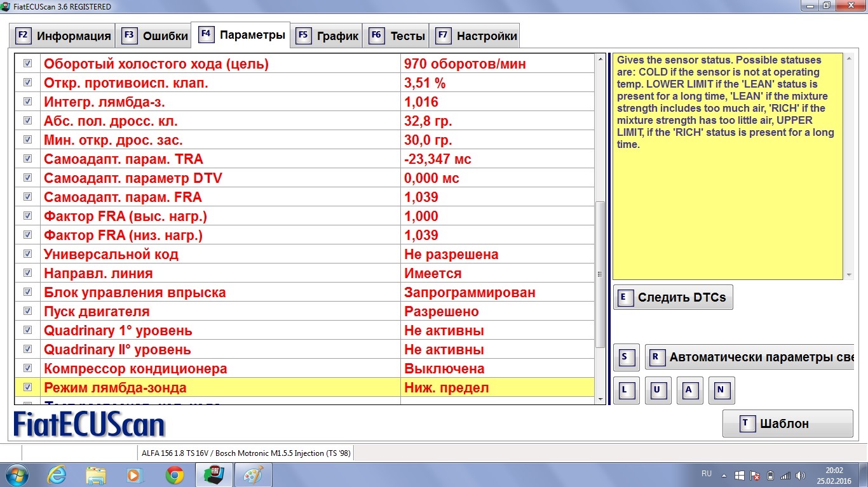The height and width of the screenshot is (487, 868).
Task: Uncheck the Quadrinary 1° уровень checkbox
Action: tap(27, 330)
